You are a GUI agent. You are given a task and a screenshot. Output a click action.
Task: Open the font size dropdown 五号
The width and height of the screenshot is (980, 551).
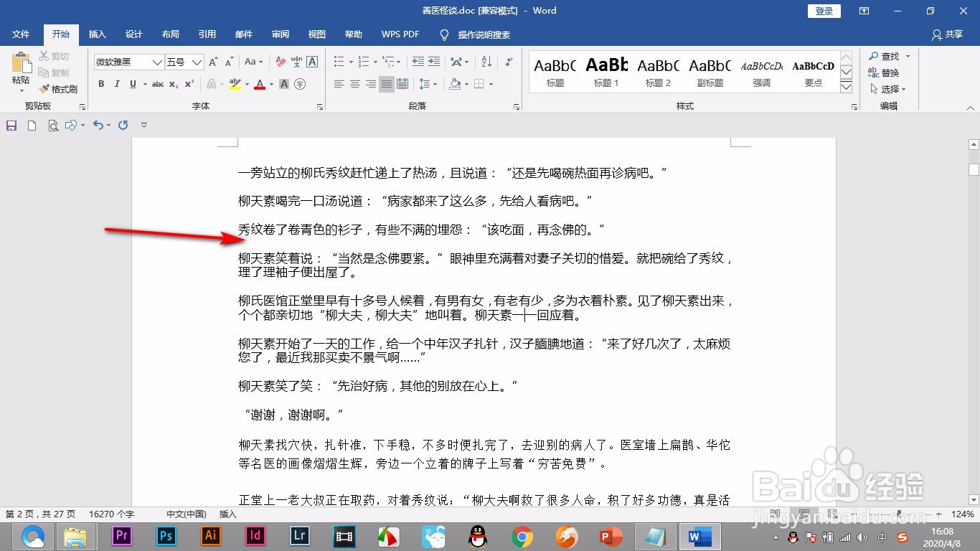tap(197, 62)
